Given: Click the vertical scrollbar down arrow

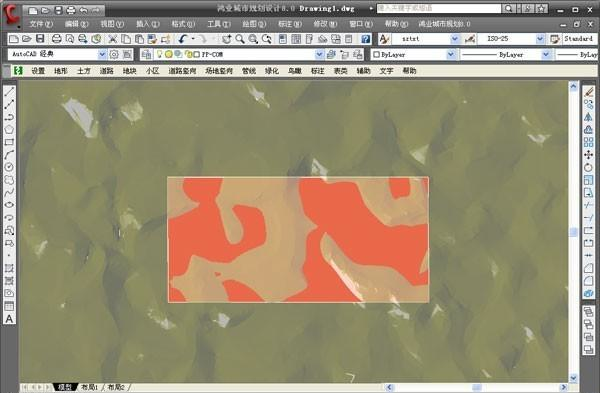Looking at the screenshot, I should click(x=573, y=378).
